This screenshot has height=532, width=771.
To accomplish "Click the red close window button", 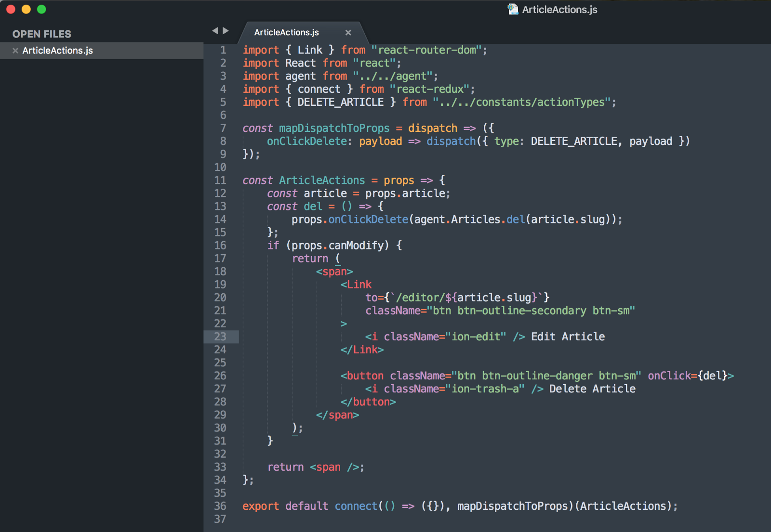I will click(x=11, y=9).
